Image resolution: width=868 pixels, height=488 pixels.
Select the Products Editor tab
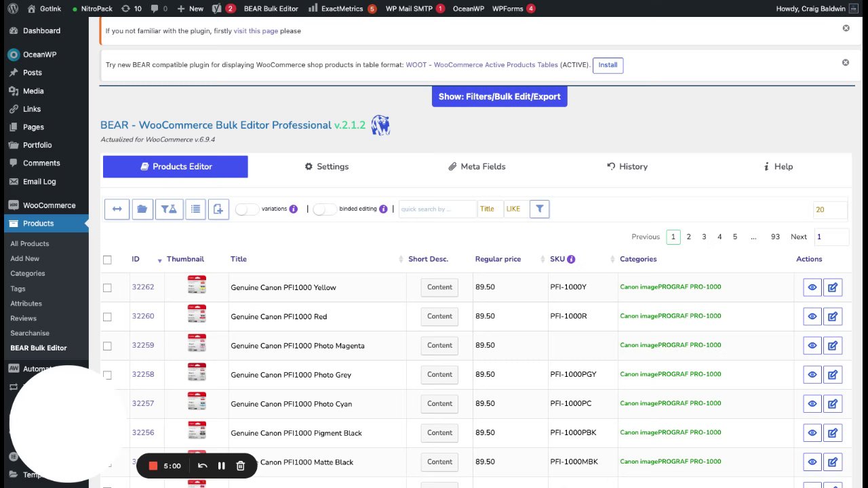pos(176,167)
